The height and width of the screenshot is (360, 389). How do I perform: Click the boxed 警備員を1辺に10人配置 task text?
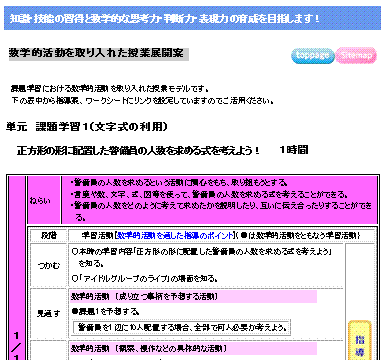pos(182,327)
